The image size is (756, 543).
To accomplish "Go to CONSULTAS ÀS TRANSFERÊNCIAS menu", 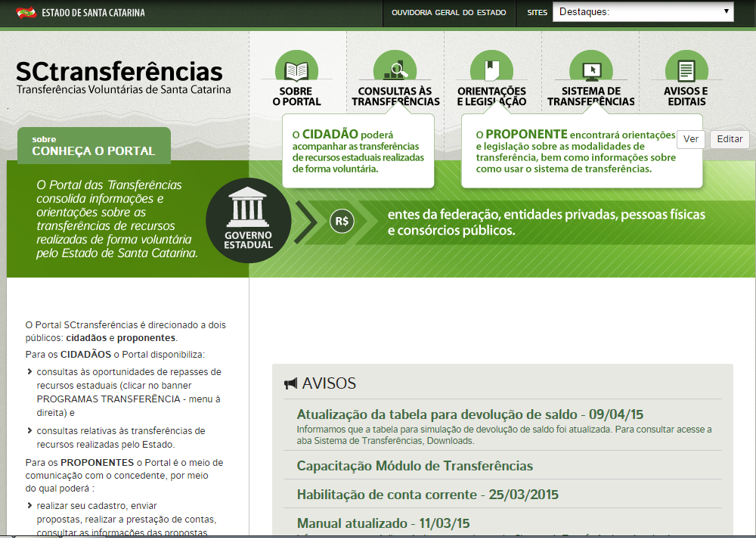I will click(x=395, y=97).
